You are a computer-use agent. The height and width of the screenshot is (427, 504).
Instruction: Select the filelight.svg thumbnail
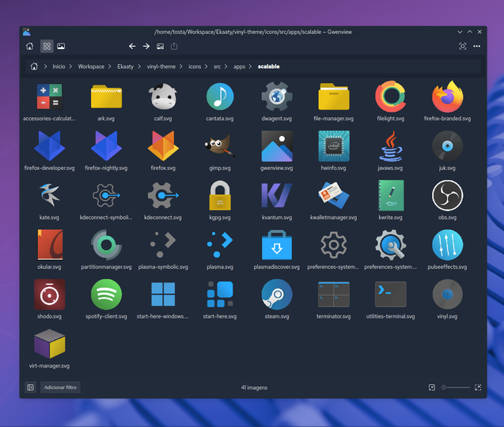[x=391, y=96]
